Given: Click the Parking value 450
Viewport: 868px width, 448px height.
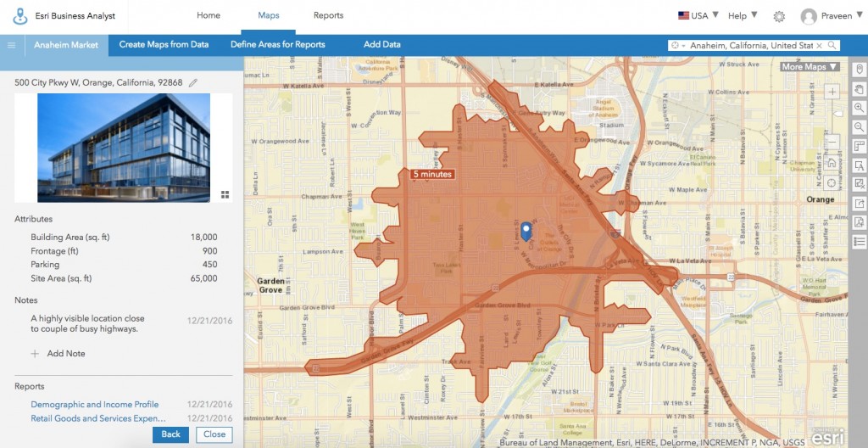Looking at the screenshot, I should coord(209,265).
